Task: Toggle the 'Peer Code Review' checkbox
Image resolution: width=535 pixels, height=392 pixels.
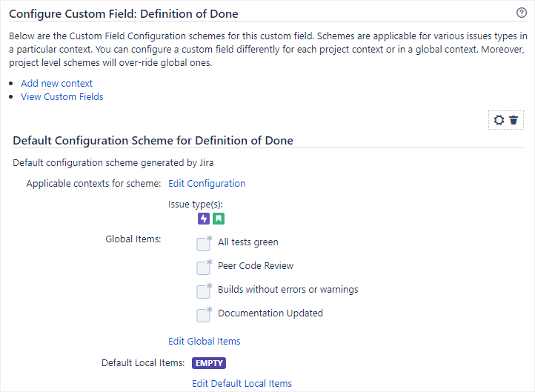Action: click(x=203, y=268)
